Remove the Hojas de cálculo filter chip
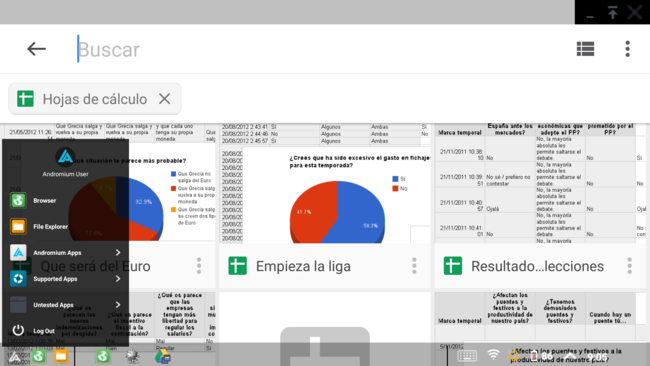The image size is (650, 366). (x=165, y=99)
